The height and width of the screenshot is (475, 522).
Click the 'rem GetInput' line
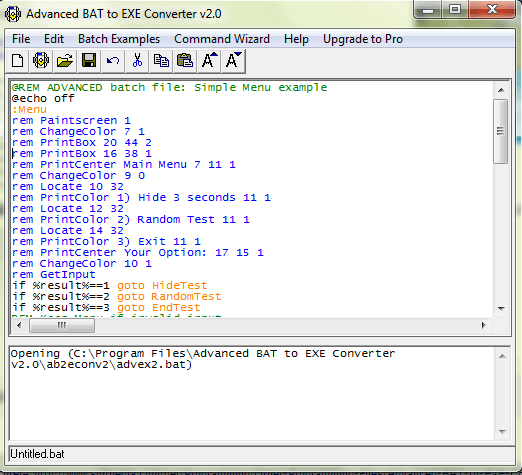[x=54, y=275]
